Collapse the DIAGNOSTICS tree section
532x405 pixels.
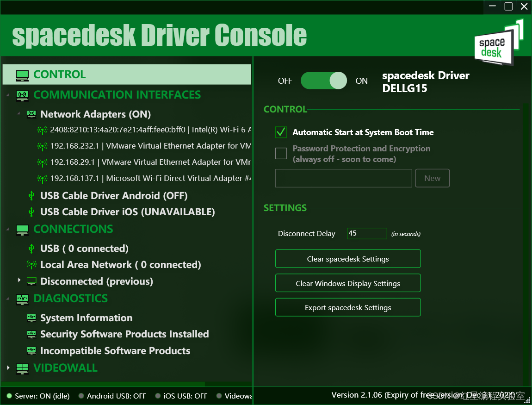[8, 299]
